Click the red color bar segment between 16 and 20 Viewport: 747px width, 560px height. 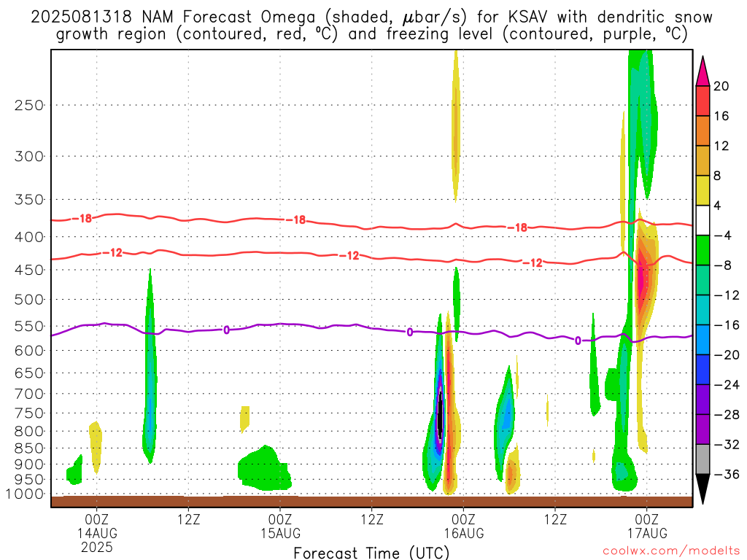click(x=703, y=101)
